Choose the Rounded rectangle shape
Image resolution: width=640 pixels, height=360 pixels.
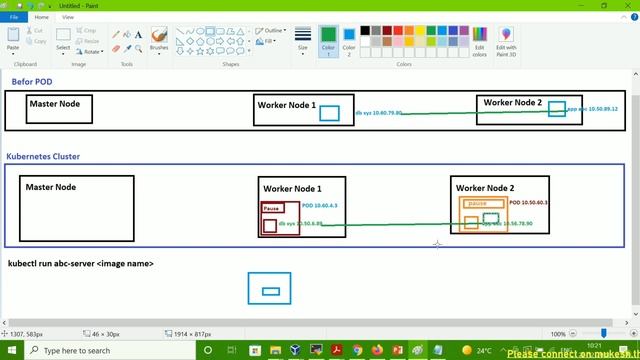coord(220,31)
